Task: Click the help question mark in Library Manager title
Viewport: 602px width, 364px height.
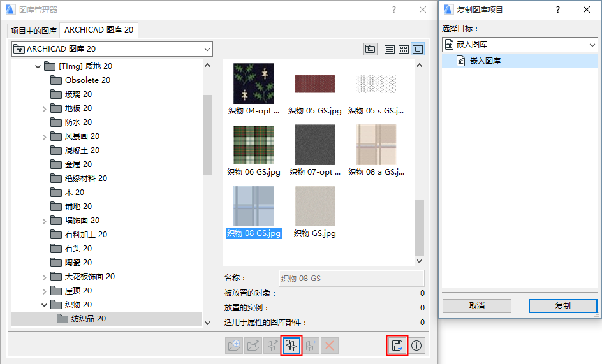Action: pos(394,10)
